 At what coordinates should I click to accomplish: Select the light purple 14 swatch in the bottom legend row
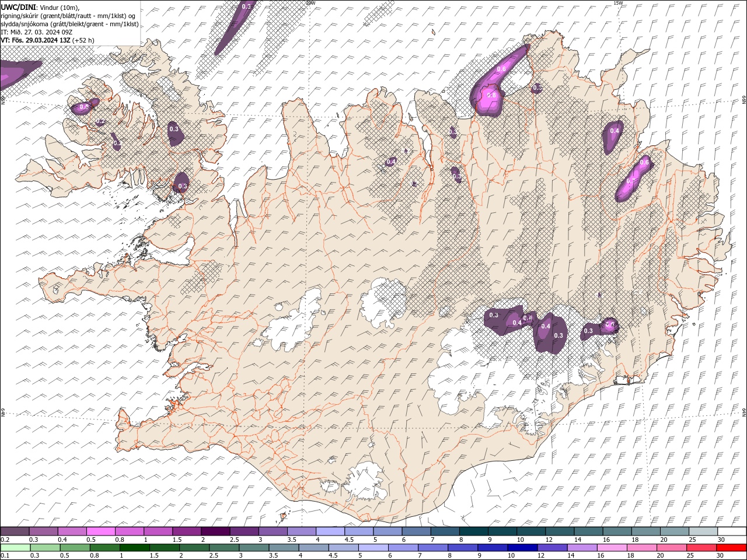point(581,548)
